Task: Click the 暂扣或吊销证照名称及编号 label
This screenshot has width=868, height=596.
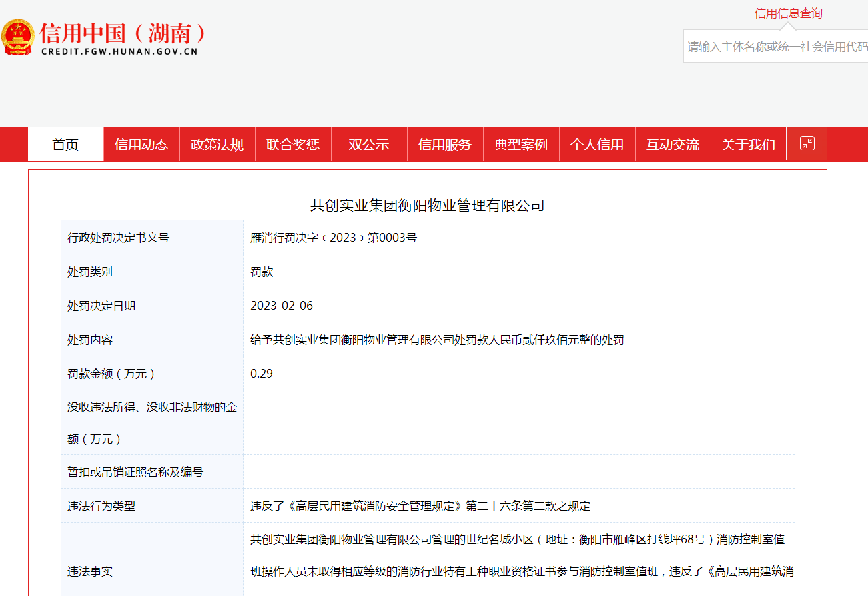Action: (135, 472)
